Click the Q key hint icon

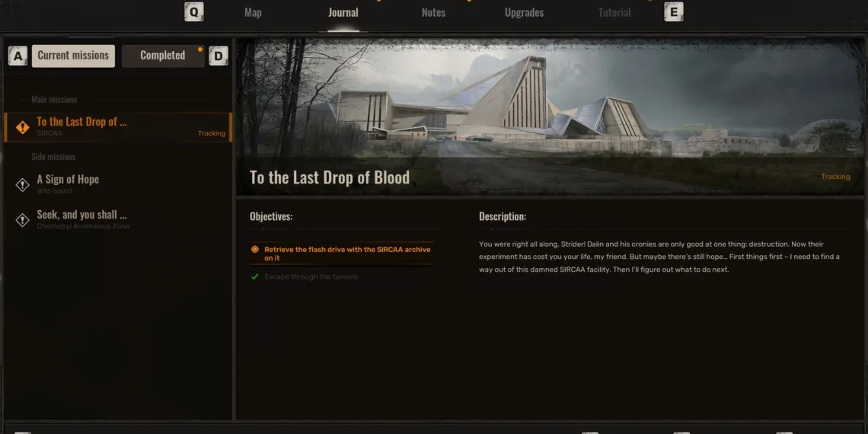193,11
